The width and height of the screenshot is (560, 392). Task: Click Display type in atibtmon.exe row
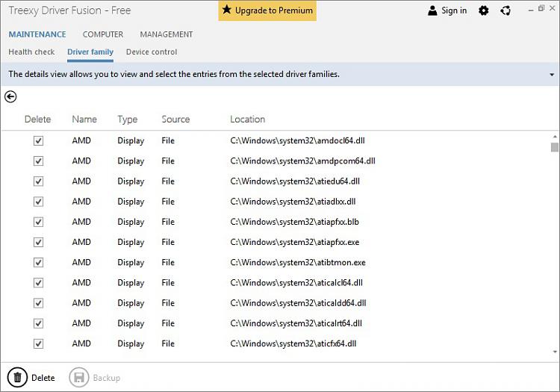pos(131,263)
